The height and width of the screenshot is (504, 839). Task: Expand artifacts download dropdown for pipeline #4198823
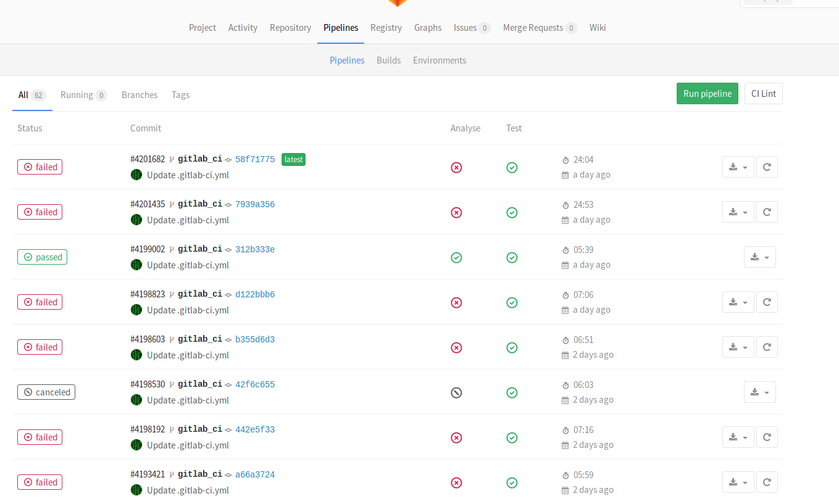(x=738, y=302)
